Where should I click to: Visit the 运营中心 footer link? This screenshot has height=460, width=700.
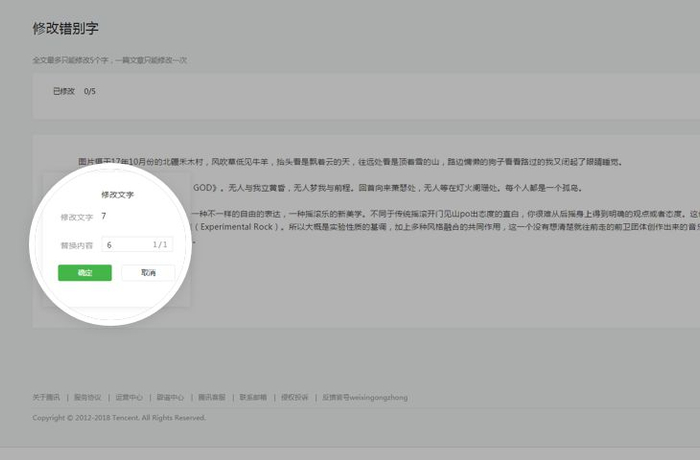click(129, 397)
